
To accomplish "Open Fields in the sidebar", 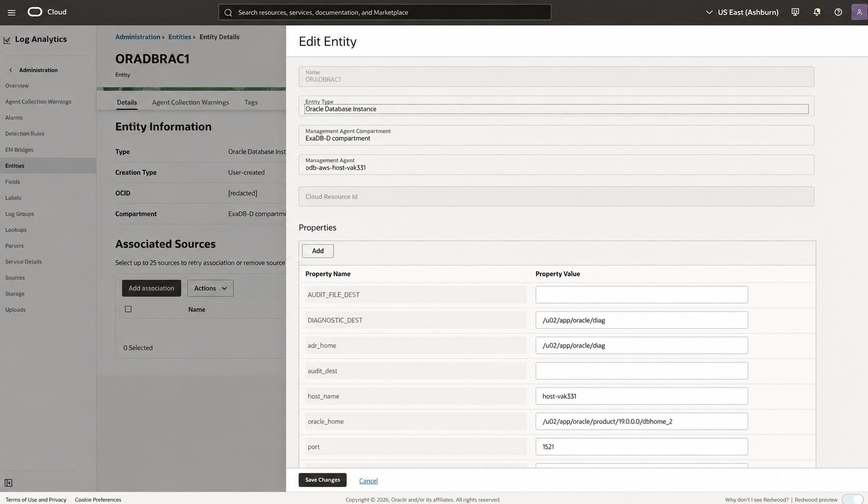I will pyautogui.click(x=13, y=182).
